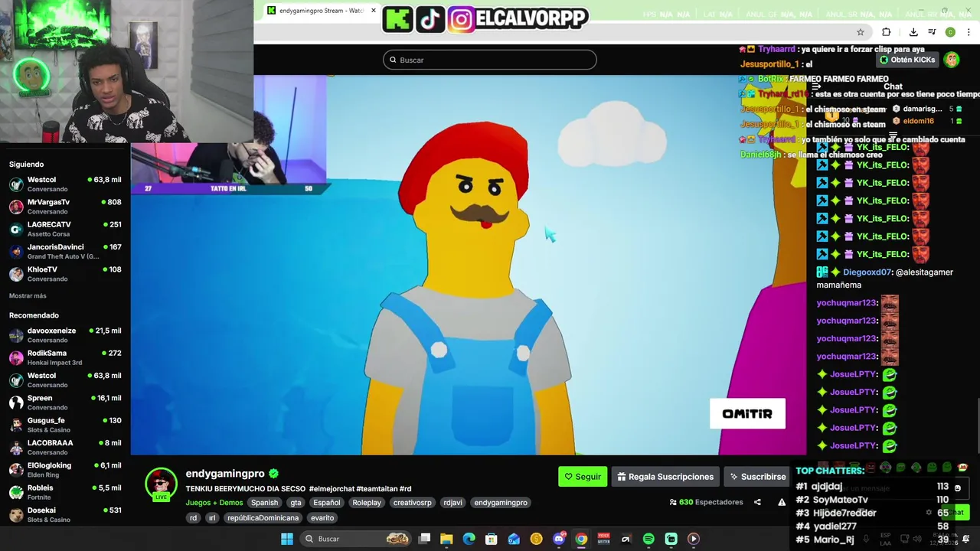This screenshot has height=551, width=980.
Task: Open followed channel JancorisDavinci
Action: (x=65, y=251)
